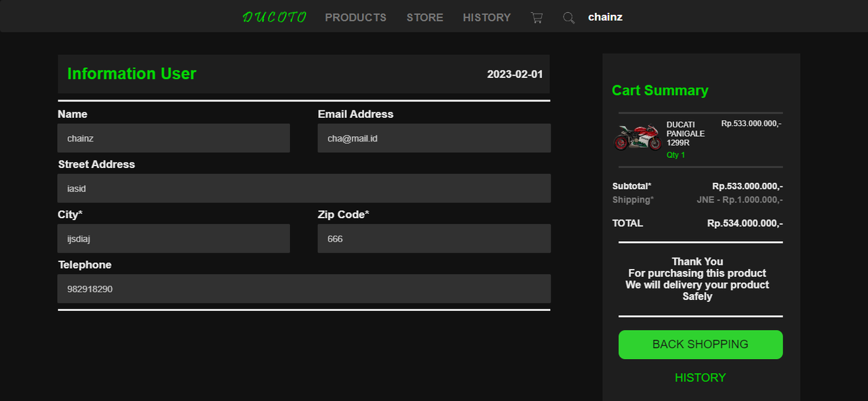This screenshot has width=868, height=401.
Task: Click the Cart Summary heading
Action: point(660,91)
